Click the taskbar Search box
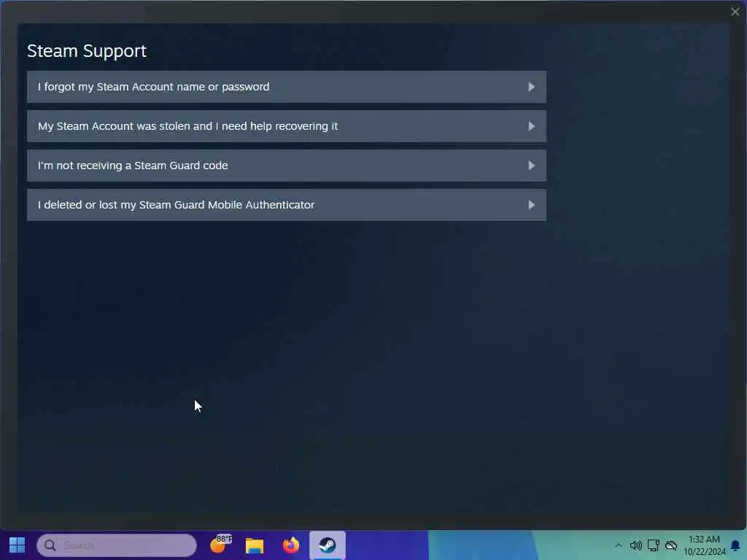The width and height of the screenshot is (747, 560). click(x=117, y=545)
